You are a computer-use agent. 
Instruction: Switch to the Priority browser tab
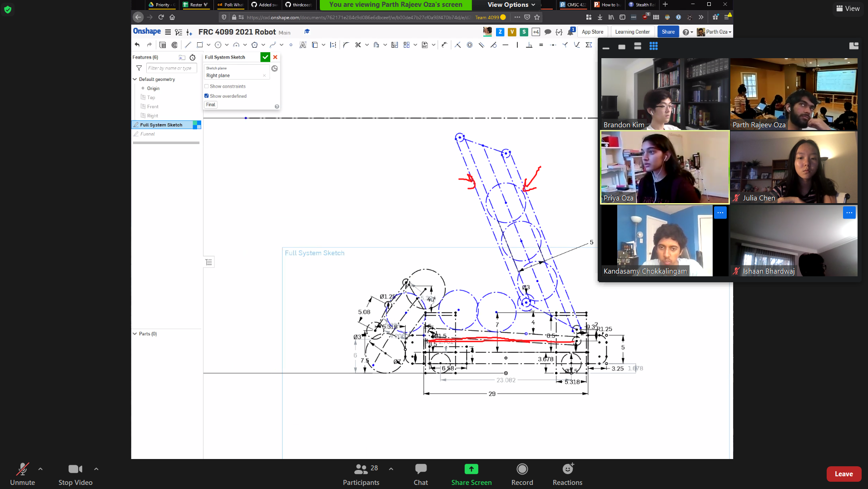click(162, 5)
